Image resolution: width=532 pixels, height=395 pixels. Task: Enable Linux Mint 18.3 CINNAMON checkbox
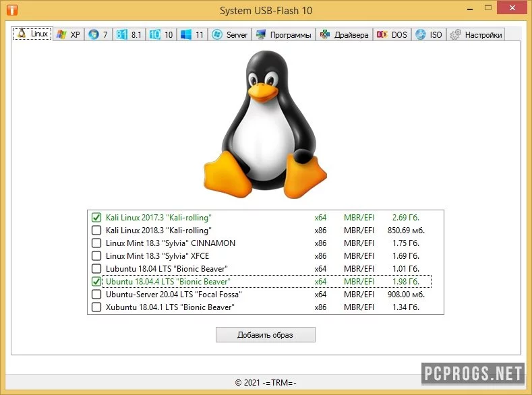tap(96, 243)
